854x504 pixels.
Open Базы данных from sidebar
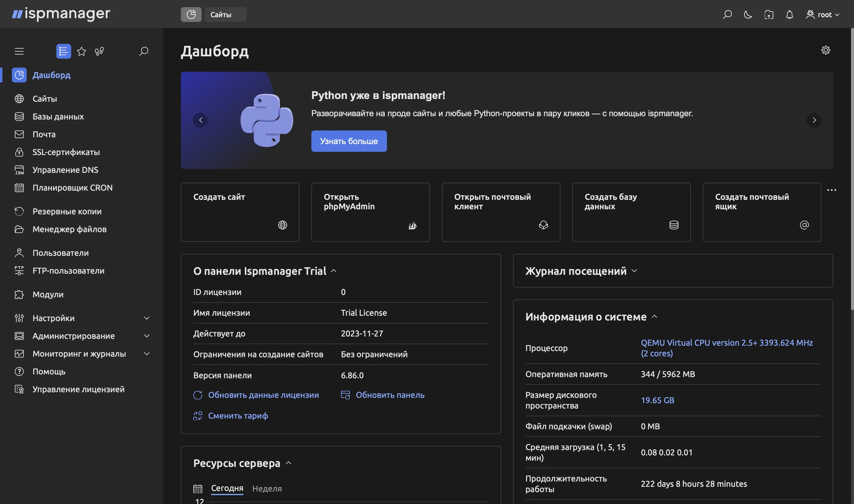[58, 117]
